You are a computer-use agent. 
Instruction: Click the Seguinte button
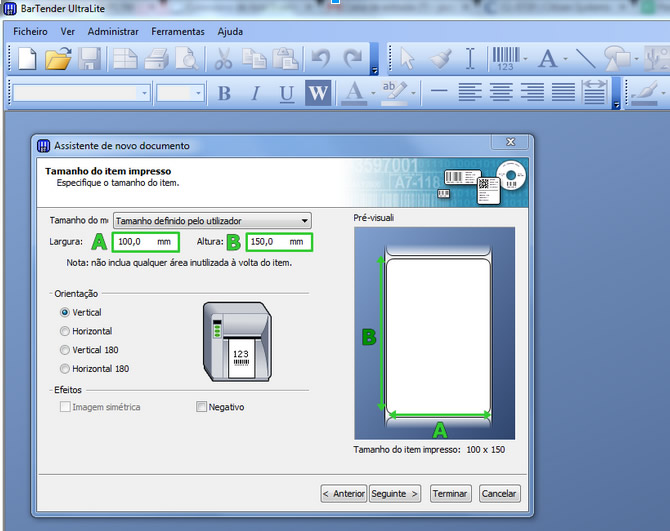pos(395,493)
